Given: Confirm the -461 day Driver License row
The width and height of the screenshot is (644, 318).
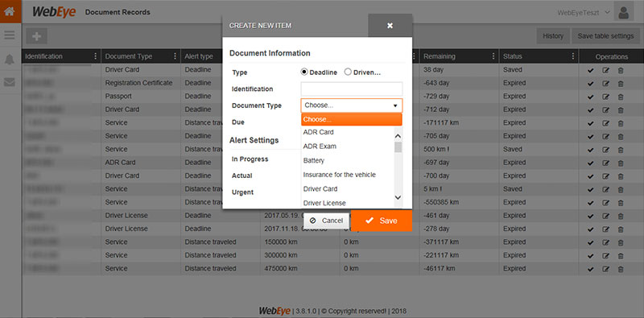Looking at the screenshot, I should [x=591, y=216].
